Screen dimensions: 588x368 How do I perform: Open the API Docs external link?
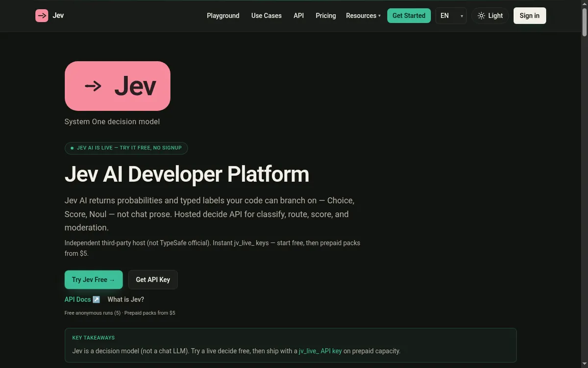(x=82, y=299)
